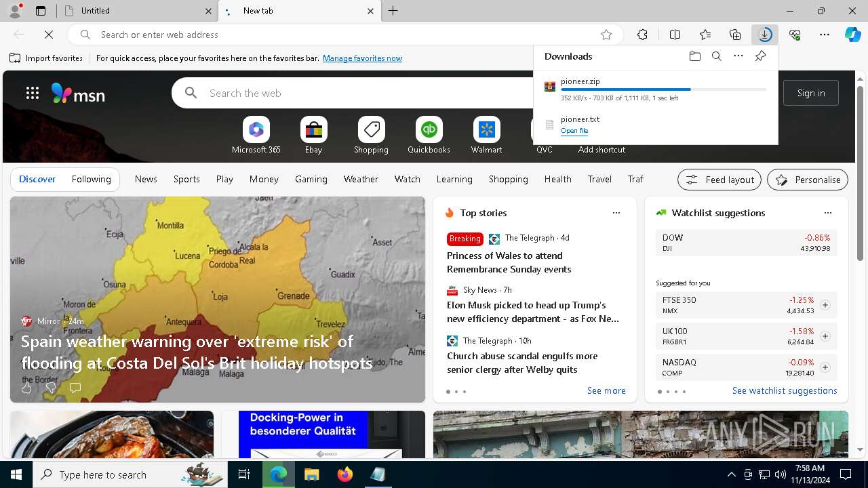Open Shopping shortcut
The image size is (868, 488).
(371, 135)
